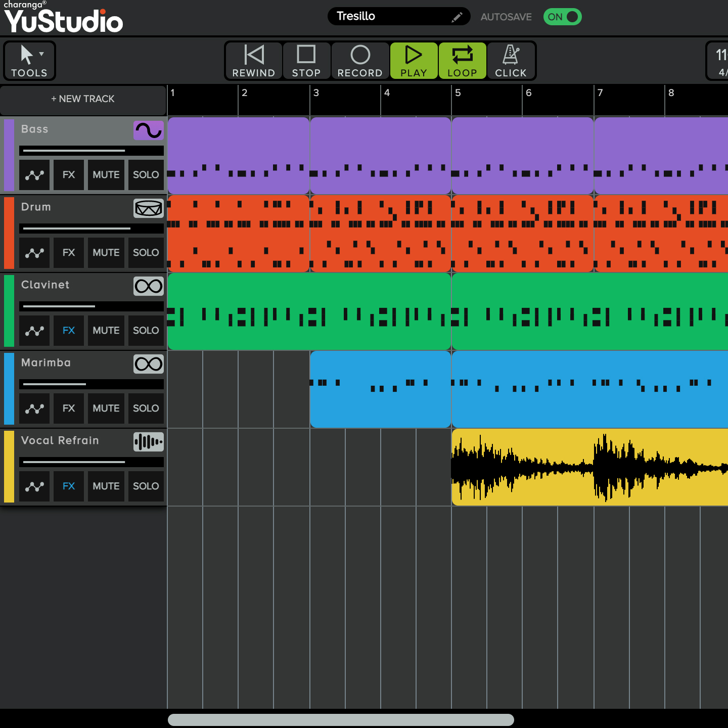This screenshot has width=728, height=728.
Task: Add a new track
Action: (x=82, y=99)
